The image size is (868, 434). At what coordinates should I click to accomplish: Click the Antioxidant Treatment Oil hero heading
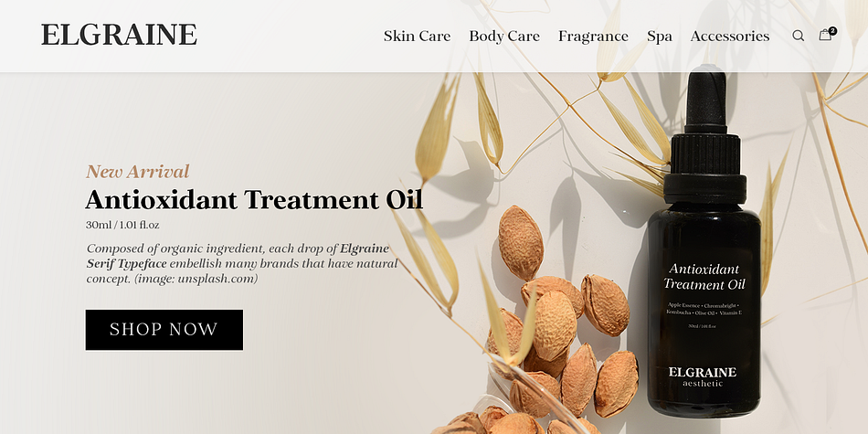254,199
